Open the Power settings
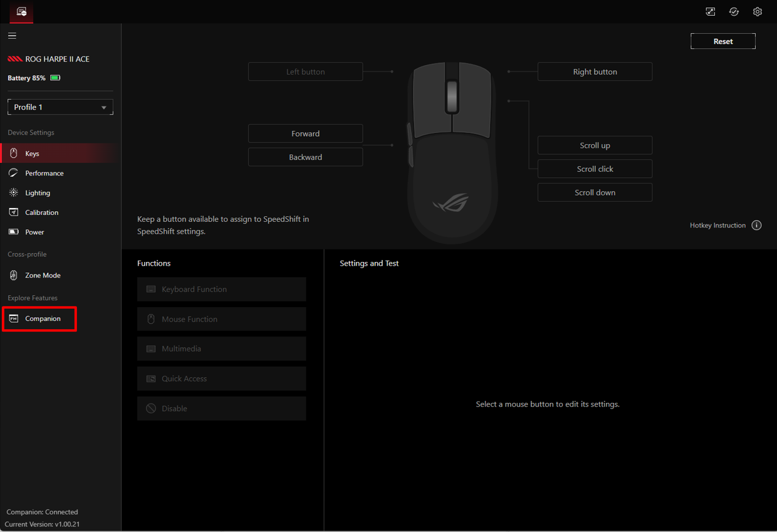The width and height of the screenshot is (777, 532). [60, 232]
